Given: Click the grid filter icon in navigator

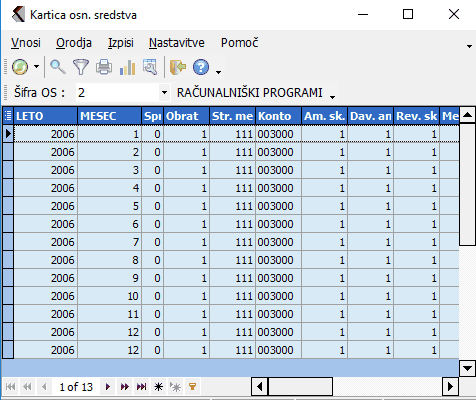Looking at the screenshot, I should click(192, 387).
